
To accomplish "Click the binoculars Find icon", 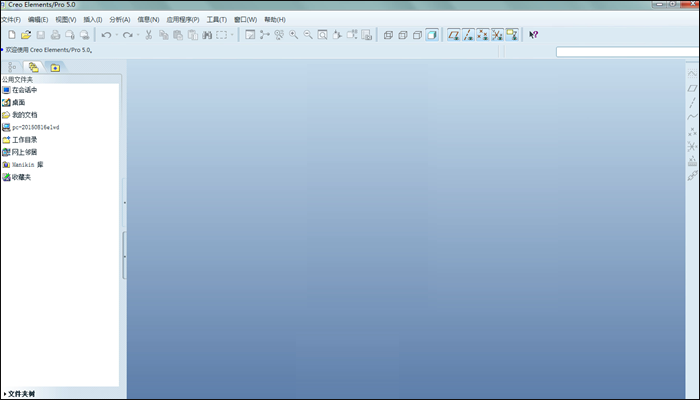I will click(207, 35).
